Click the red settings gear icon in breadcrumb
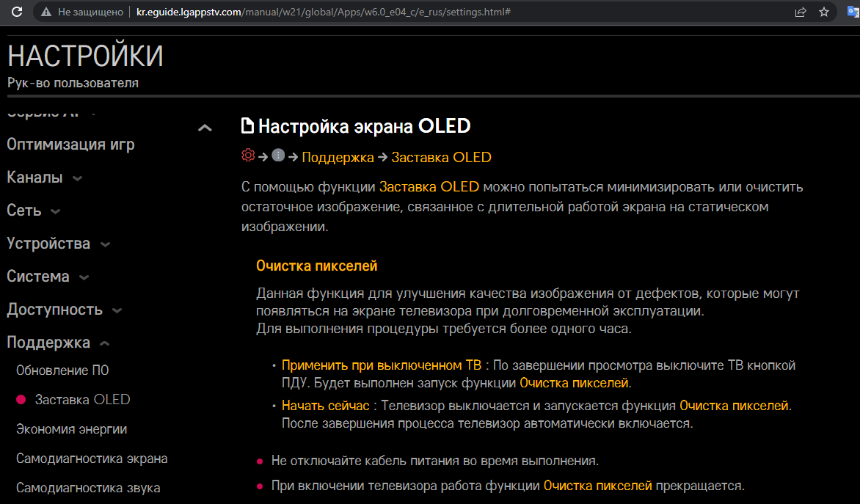This screenshot has height=504, width=860. 248,156
